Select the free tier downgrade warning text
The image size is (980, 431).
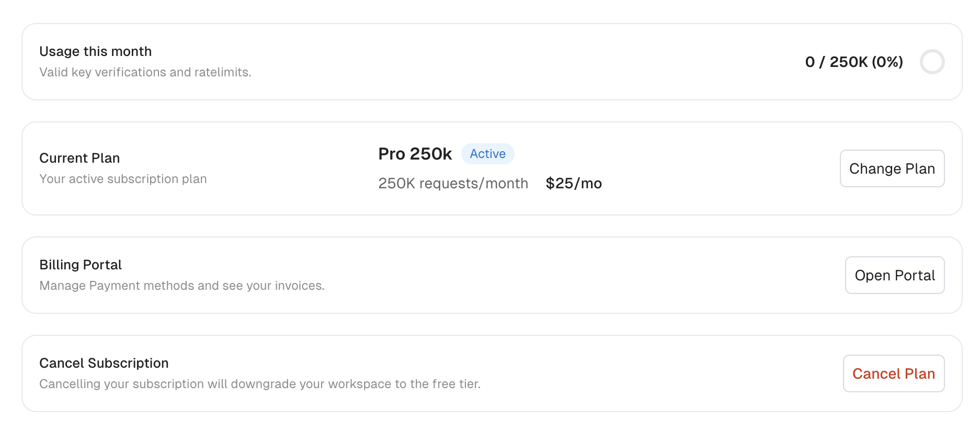click(260, 384)
